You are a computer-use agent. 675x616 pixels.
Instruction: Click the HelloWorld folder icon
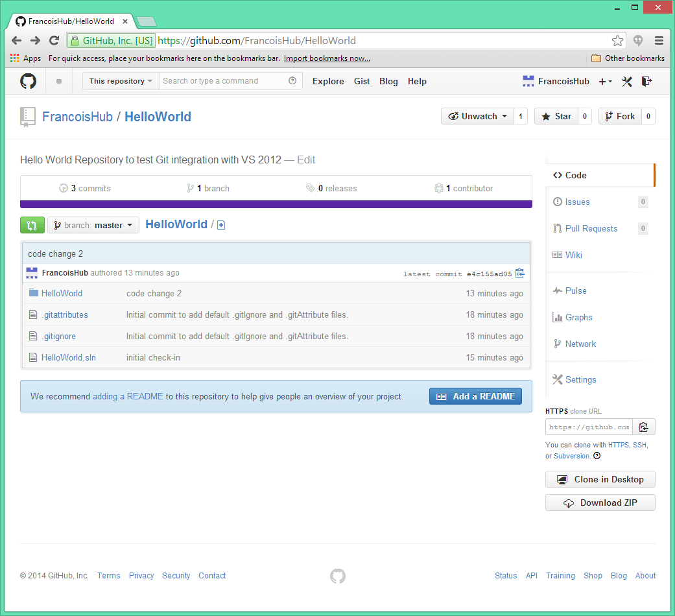34,292
